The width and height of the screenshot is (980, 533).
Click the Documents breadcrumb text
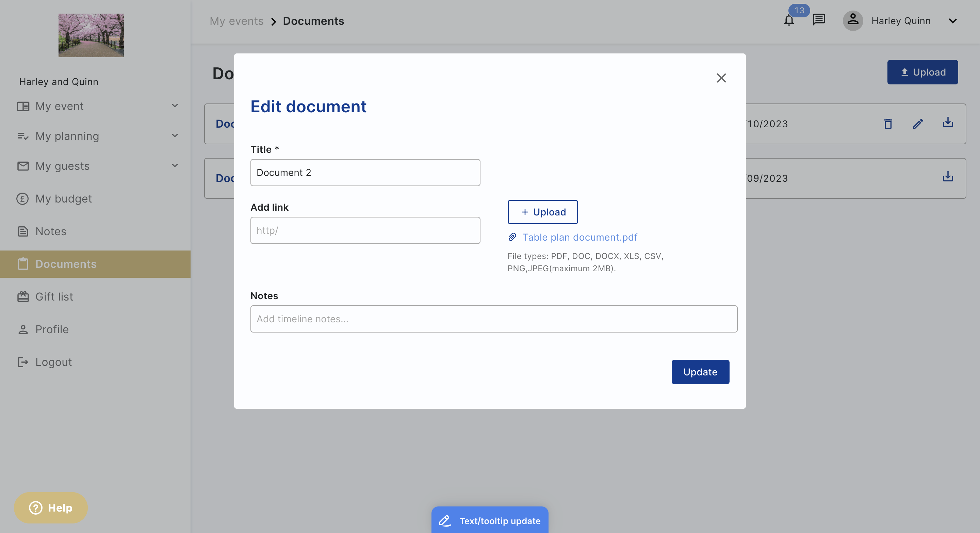tap(313, 21)
